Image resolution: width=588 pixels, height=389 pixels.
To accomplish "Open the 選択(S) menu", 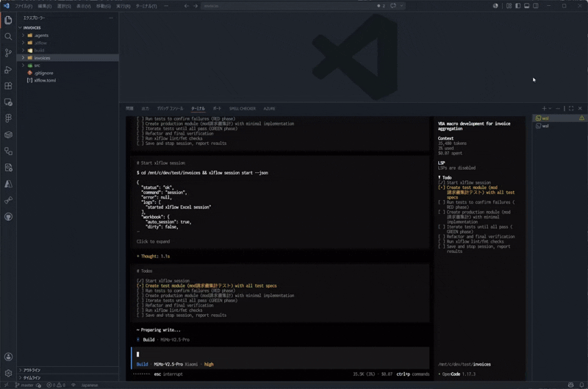I will [64, 6].
